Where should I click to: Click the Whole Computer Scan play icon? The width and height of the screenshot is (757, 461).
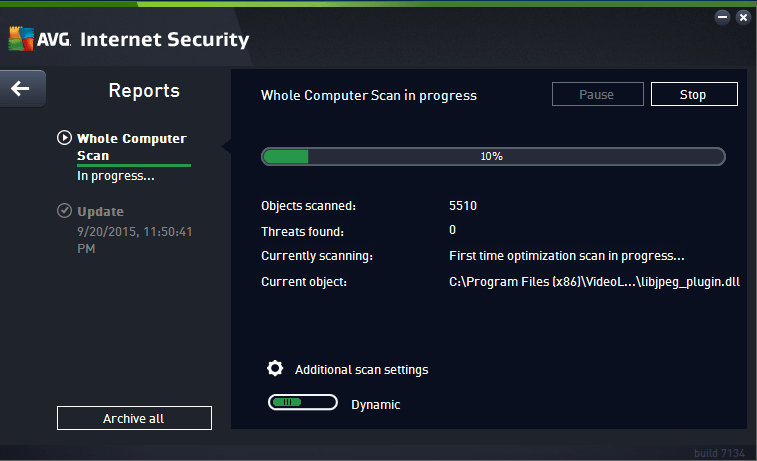click(x=64, y=138)
